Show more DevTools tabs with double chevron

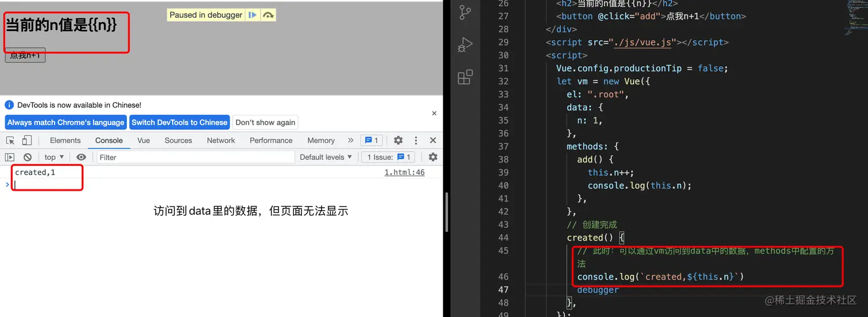[x=350, y=140]
